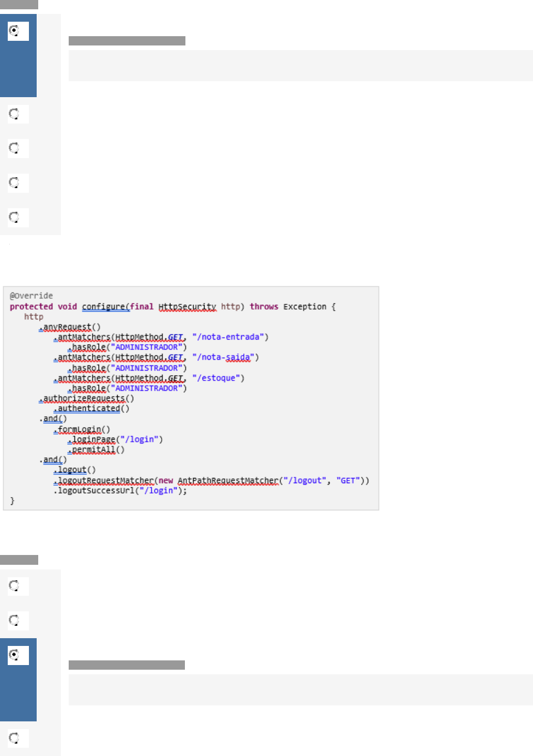Click the selected third radio option below code
This screenshot has height=756, width=533.
click(x=14, y=655)
